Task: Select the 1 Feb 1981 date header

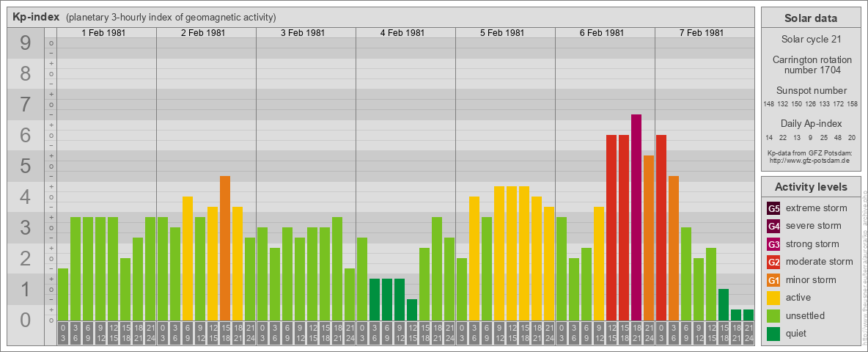Action: click(103, 33)
